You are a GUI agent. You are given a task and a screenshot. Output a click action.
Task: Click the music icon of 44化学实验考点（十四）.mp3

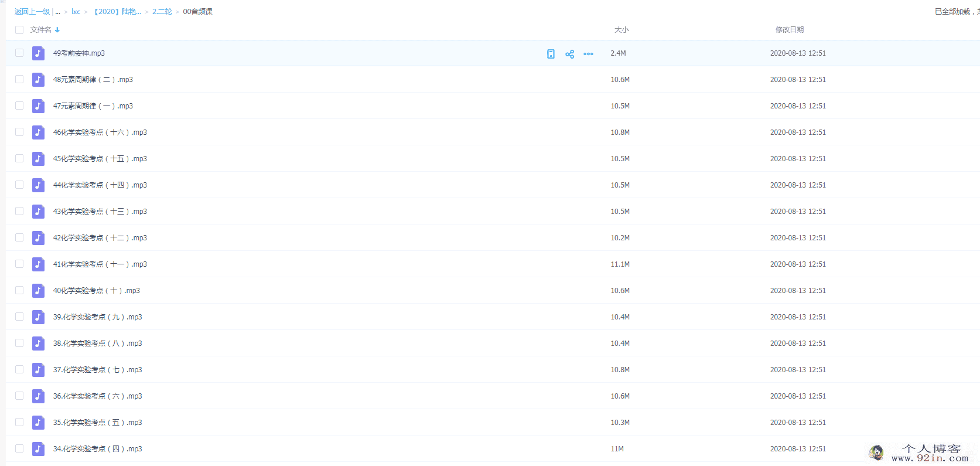[x=38, y=185]
